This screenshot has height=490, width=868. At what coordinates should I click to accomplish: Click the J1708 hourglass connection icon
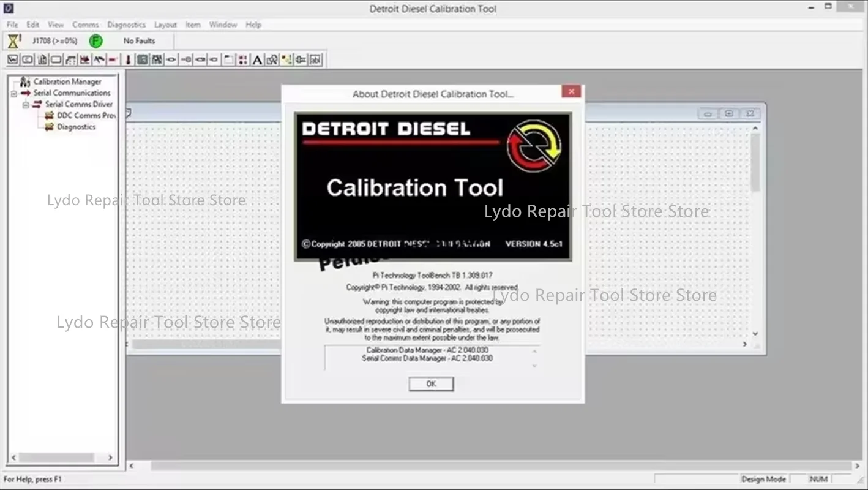coord(13,40)
